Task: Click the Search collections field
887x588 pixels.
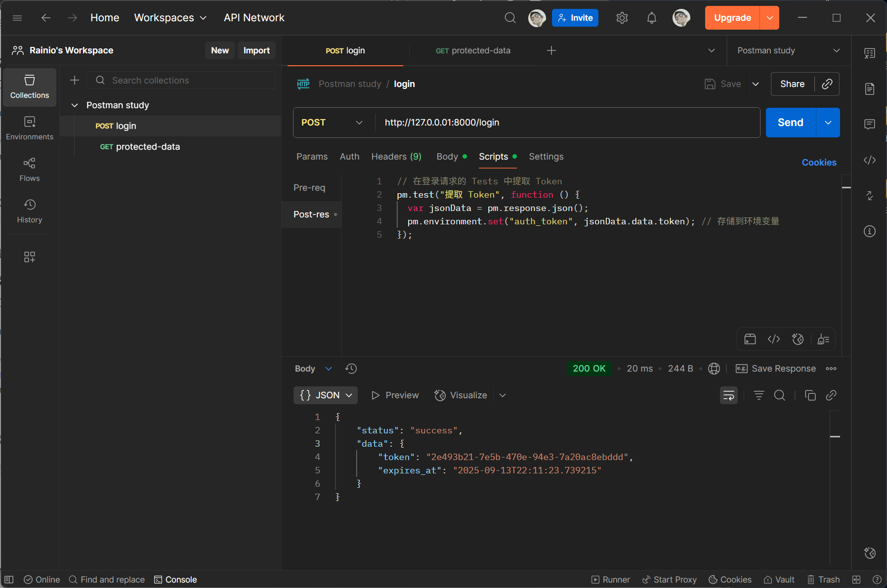Action: pyautogui.click(x=181, y=80)
